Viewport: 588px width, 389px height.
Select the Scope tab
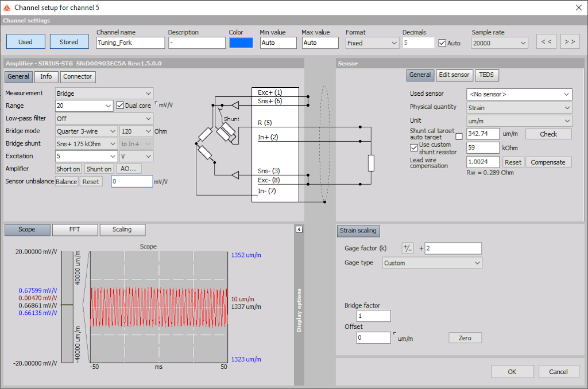pos(27,229)
